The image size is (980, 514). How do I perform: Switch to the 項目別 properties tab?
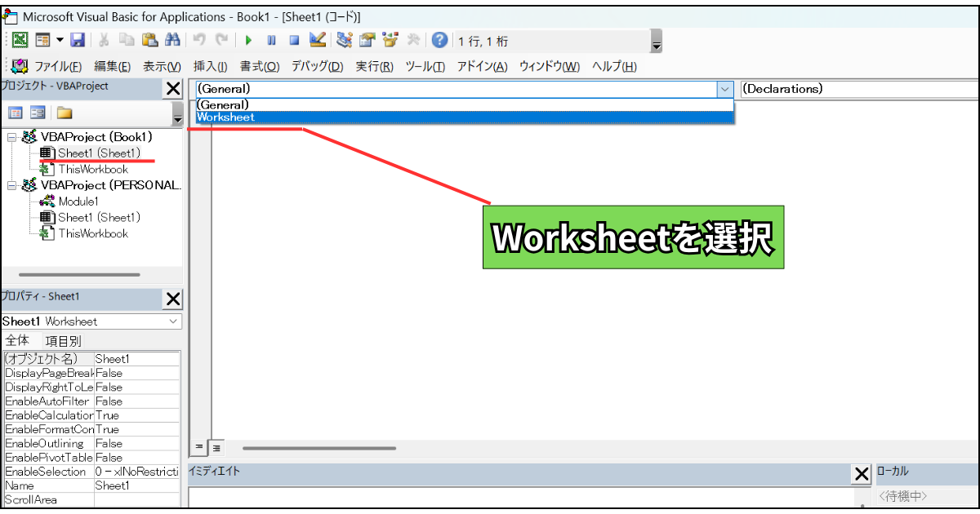pos(63,341)
